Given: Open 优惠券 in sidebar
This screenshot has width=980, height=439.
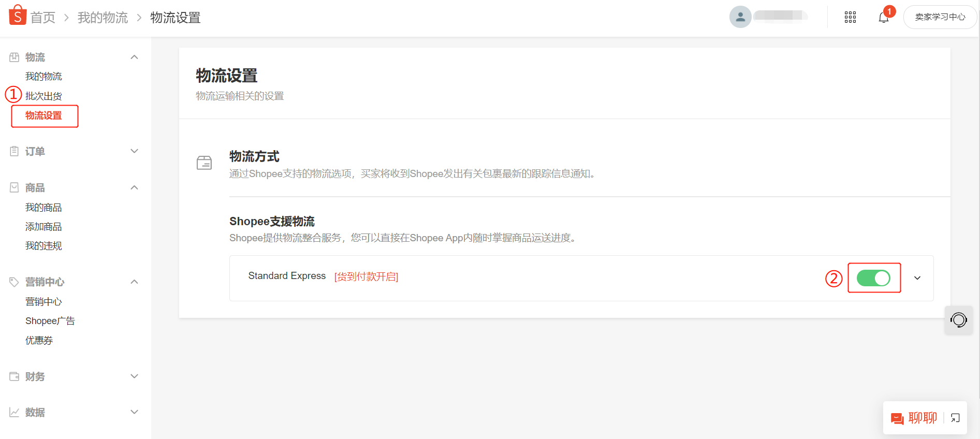Looking at the screenshot, I should pyautogui.click(x=39, y=341).
